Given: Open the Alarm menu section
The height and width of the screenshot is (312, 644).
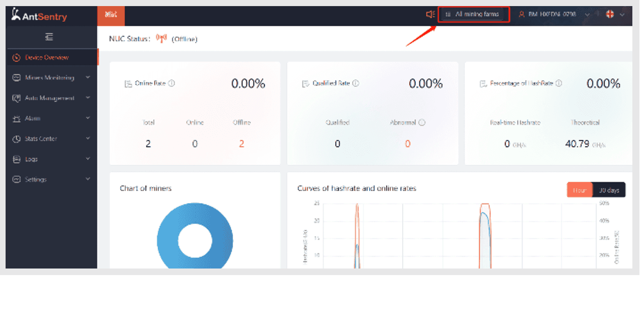Looking at the screenshot, I should click(x=51, y=118).
